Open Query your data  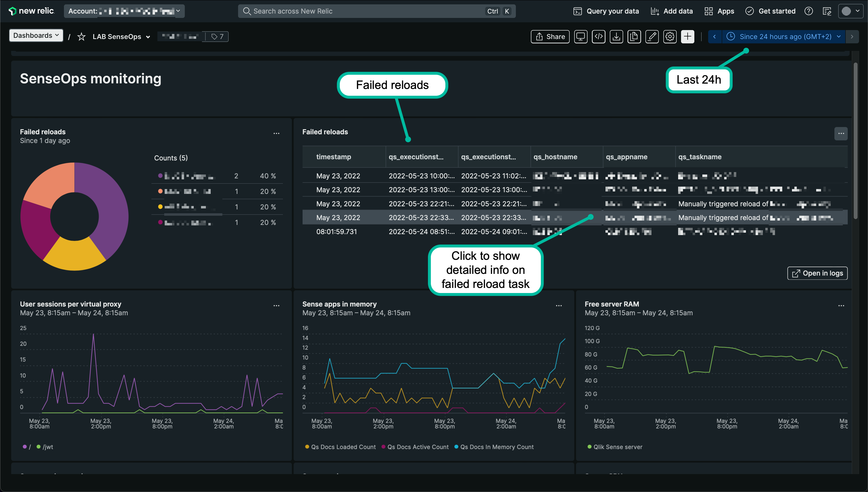point(606,11)
